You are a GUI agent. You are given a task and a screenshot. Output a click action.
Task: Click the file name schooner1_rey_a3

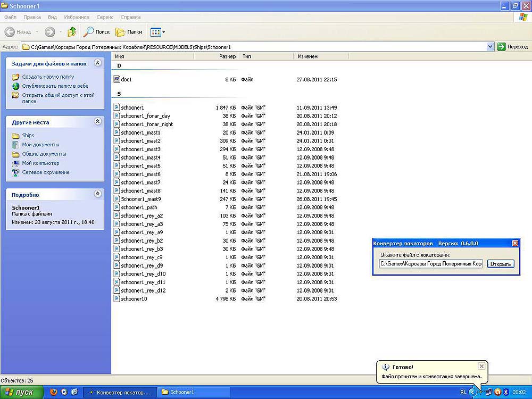coord(142,224)
